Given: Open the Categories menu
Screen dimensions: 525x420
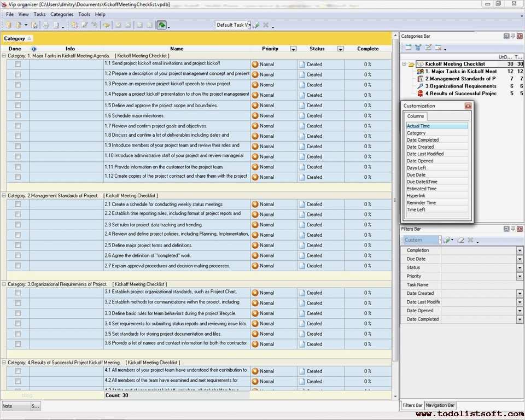Looking at the screenshot, I should coord(62,14).
